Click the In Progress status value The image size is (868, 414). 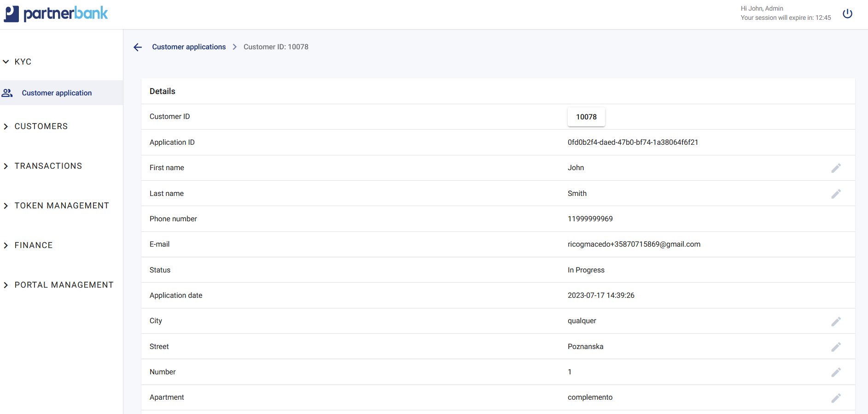tap(586, 270)
